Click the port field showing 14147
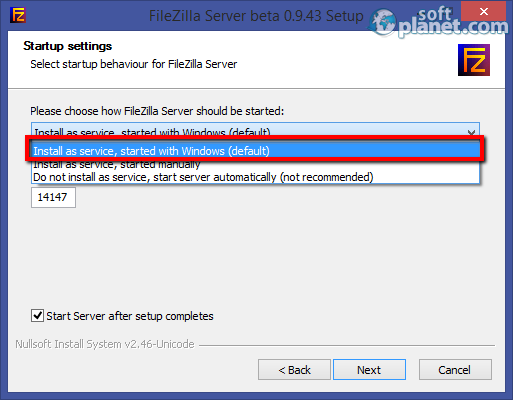 tap(53, 197)
